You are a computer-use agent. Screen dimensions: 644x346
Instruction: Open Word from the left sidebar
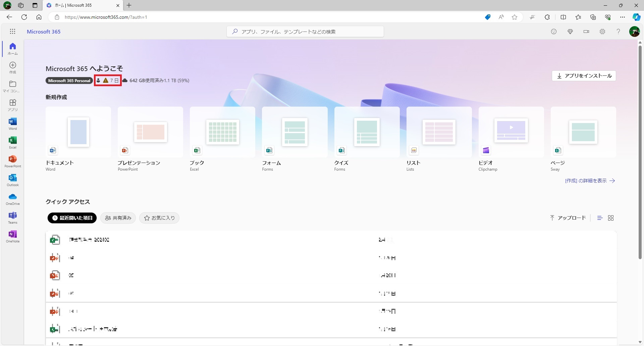click(x=13, y=123)
